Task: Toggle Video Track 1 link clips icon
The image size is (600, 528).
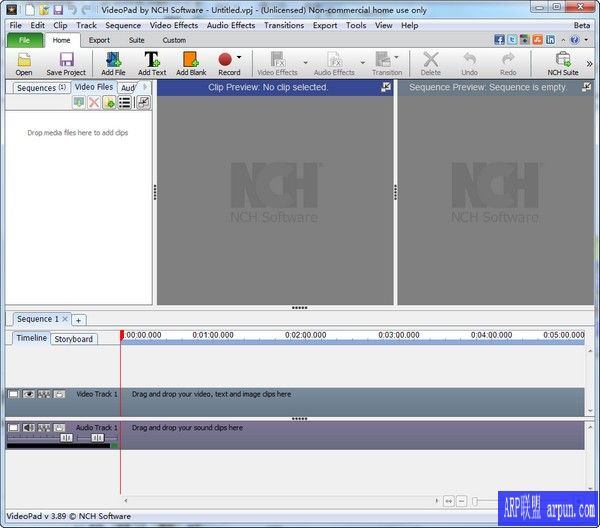Action: click(x=44, y=394)
